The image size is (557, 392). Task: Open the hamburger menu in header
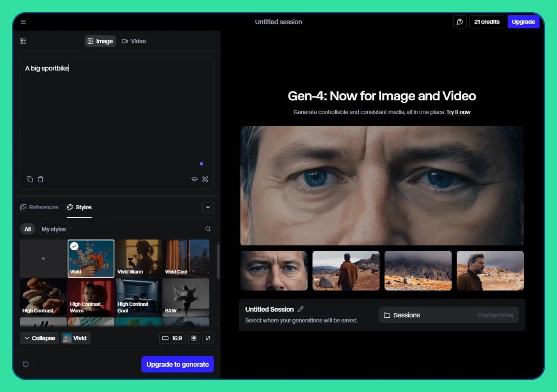pos(23,22)
